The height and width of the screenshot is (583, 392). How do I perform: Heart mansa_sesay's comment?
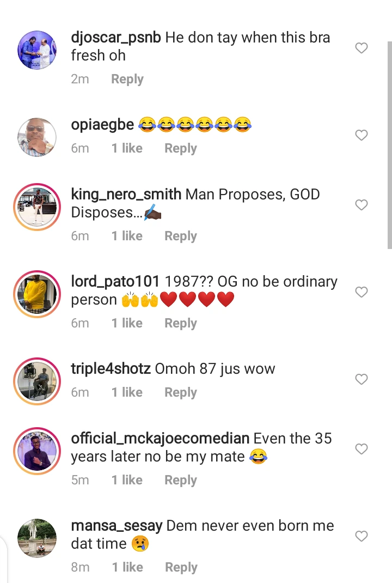tap(362, 537)
